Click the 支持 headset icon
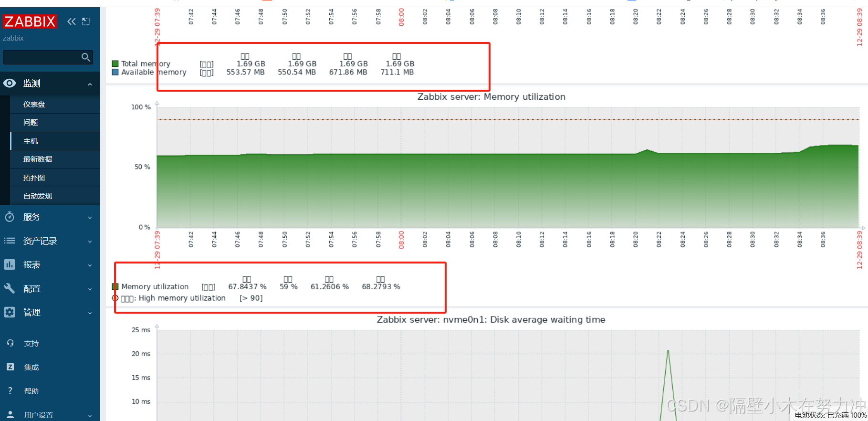The height and width of the screenshot is (421, 868). coord(10,343)
